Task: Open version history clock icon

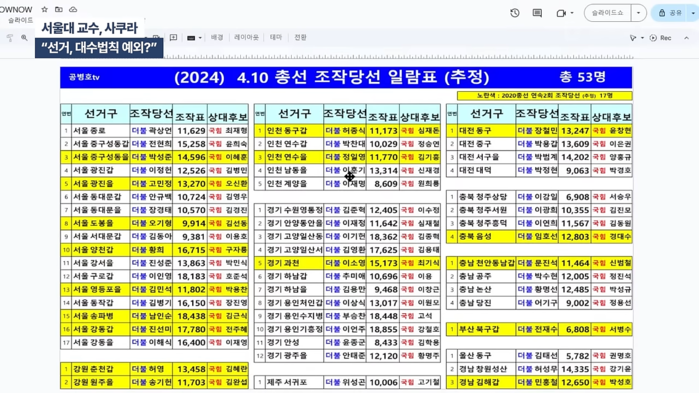Action: click(515, 13)
